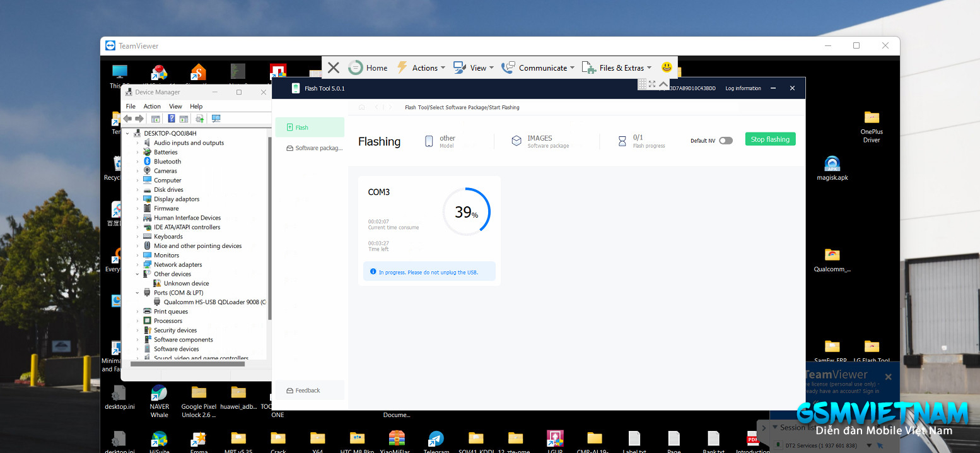Click the Help icon in Device Manager toolbar
The image size is (980, 453).
click(x=172, y=119)
